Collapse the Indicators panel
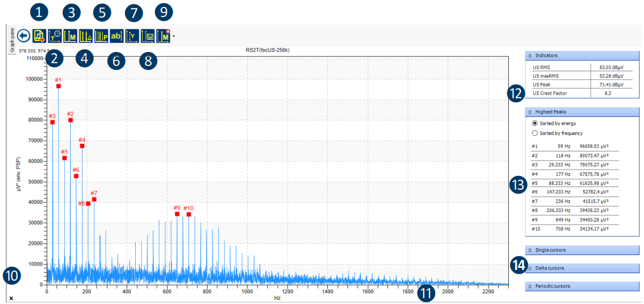 tap(530, 55)
